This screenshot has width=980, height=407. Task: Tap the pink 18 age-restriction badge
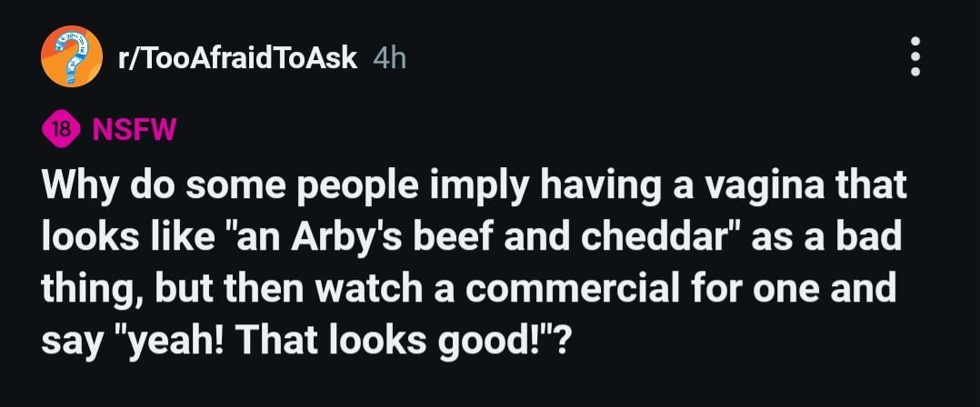click(61, 131)
